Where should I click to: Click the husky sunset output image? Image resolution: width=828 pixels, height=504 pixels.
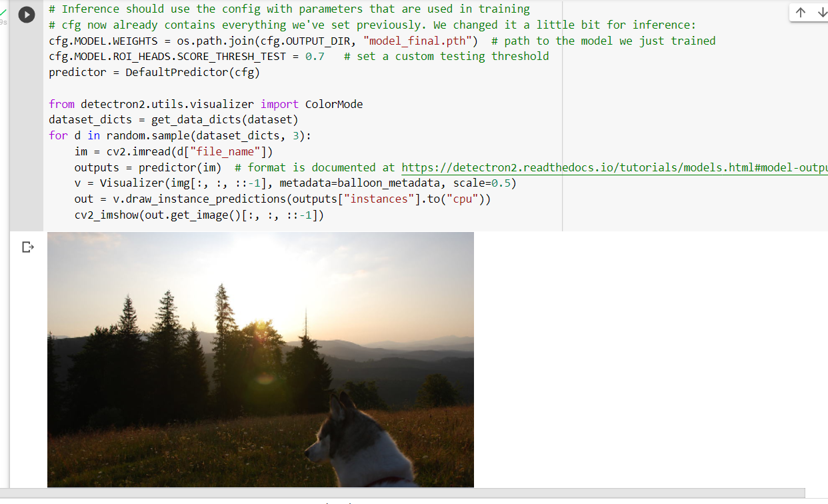(x=261, y=359)
